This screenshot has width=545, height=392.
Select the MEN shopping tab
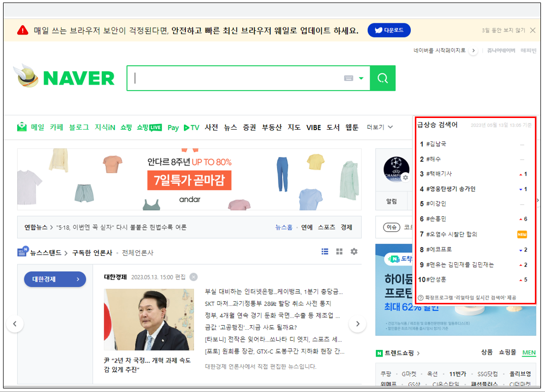pos(529,352)
